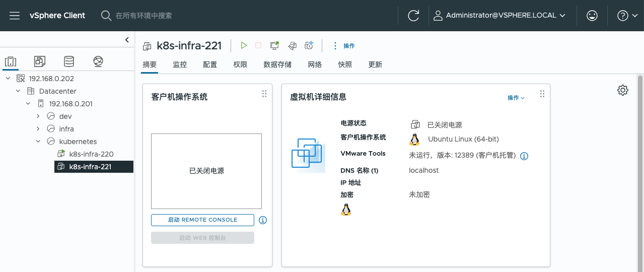This screenshot has width=644, height=272.
Task: Click the localhost DNS name value
Action: pos(423,171)
